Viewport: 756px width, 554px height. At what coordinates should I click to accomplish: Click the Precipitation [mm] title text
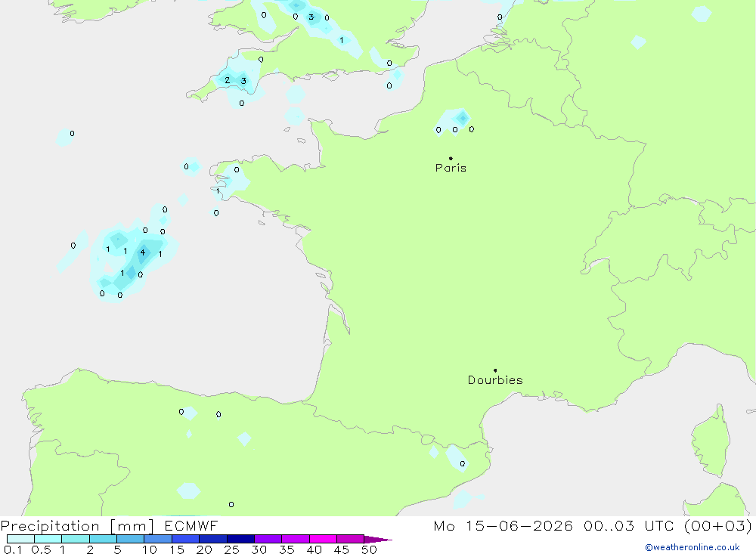tap(77, 526)
